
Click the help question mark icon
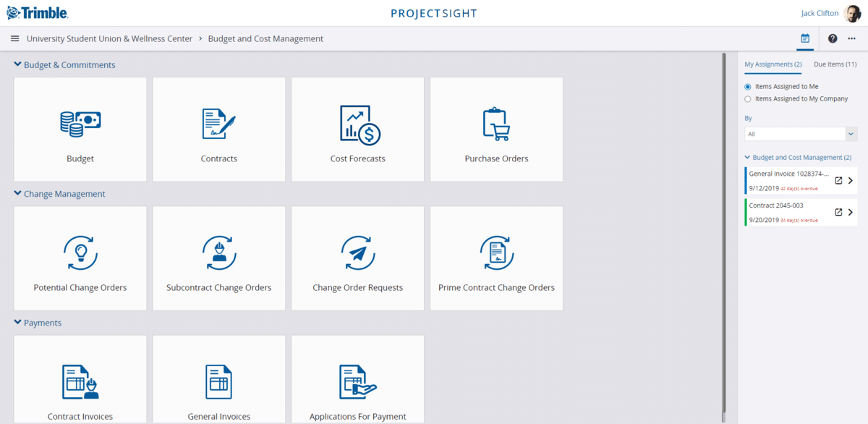(x=833, y=38)
